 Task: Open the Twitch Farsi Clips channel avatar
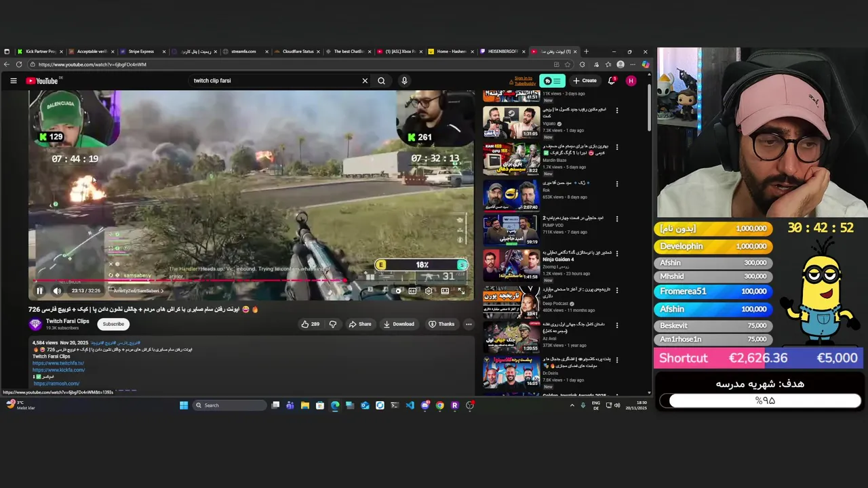(35, 324)
